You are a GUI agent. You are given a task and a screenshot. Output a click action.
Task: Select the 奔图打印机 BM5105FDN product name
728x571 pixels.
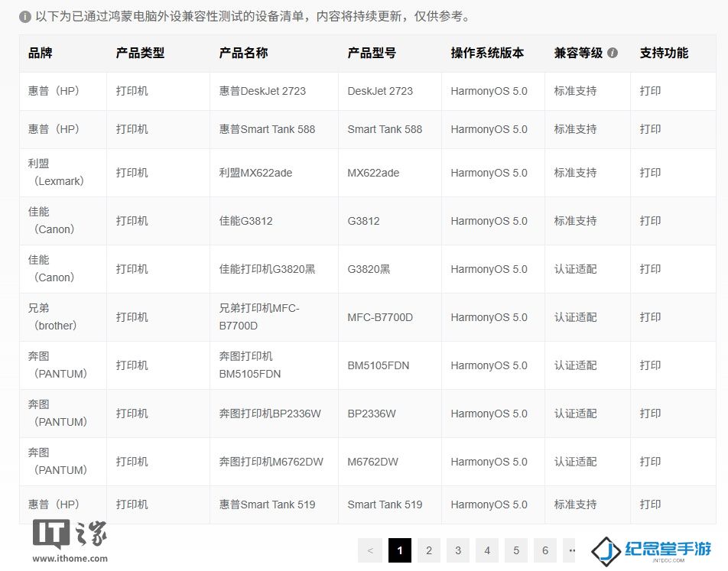pyautogui.click(x=250, y=365)
